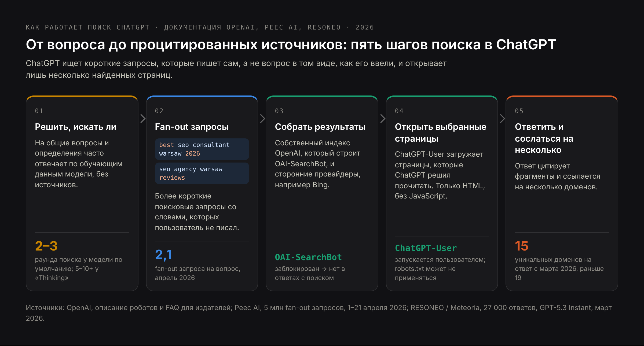Click the step number '05' label

[x=519, y=111]
